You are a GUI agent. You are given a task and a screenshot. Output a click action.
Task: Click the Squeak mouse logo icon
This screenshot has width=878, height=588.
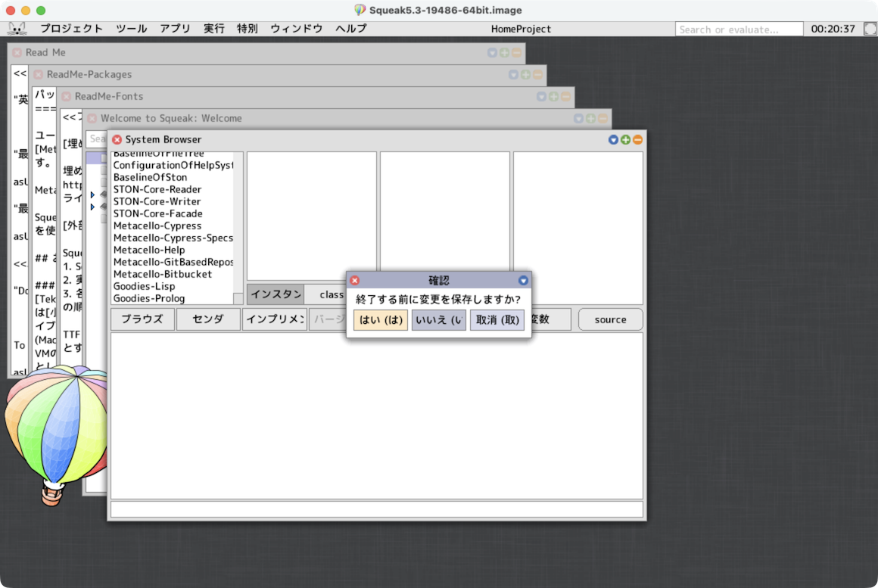pyautogui.click(x=17, y=29)
